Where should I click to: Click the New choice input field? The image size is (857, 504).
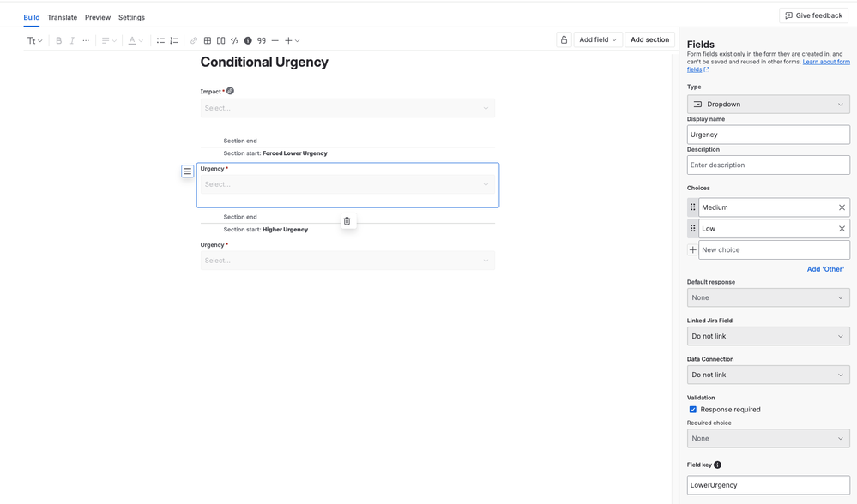click(774, 250)
